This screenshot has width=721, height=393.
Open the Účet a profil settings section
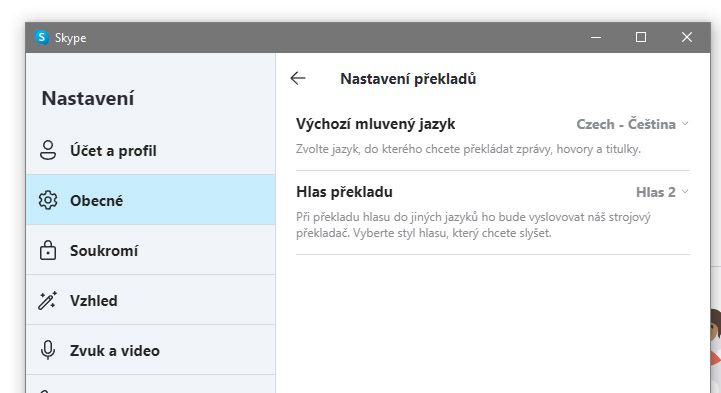(151, 150)
